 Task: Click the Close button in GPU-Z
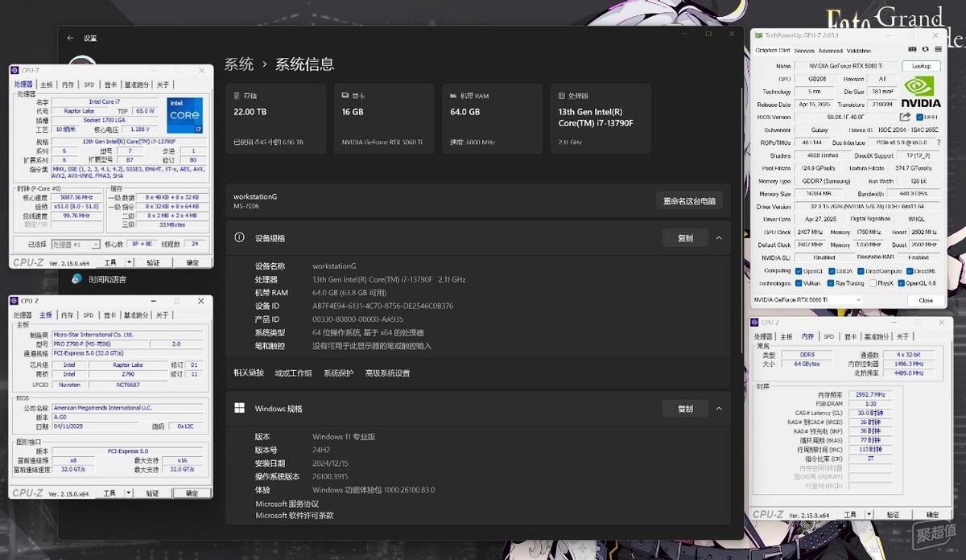click(926, 300)
